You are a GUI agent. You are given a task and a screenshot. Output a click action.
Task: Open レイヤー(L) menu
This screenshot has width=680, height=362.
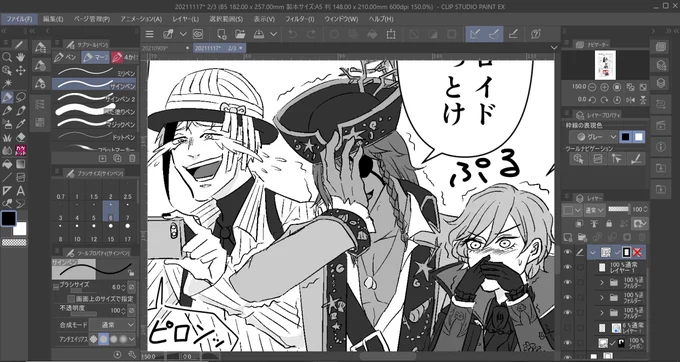185,19
